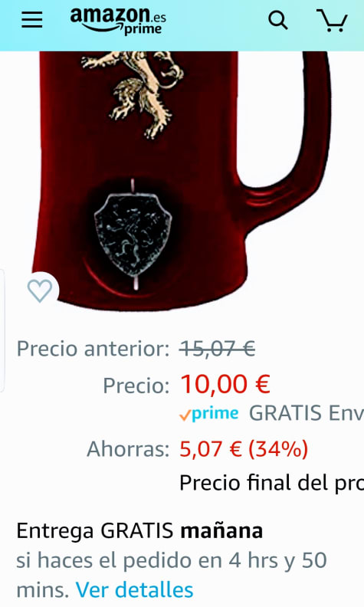Open Ver detalles delivery link
Image resolution: width=364 pixels, height=607 pixels.
click(134, 590)
